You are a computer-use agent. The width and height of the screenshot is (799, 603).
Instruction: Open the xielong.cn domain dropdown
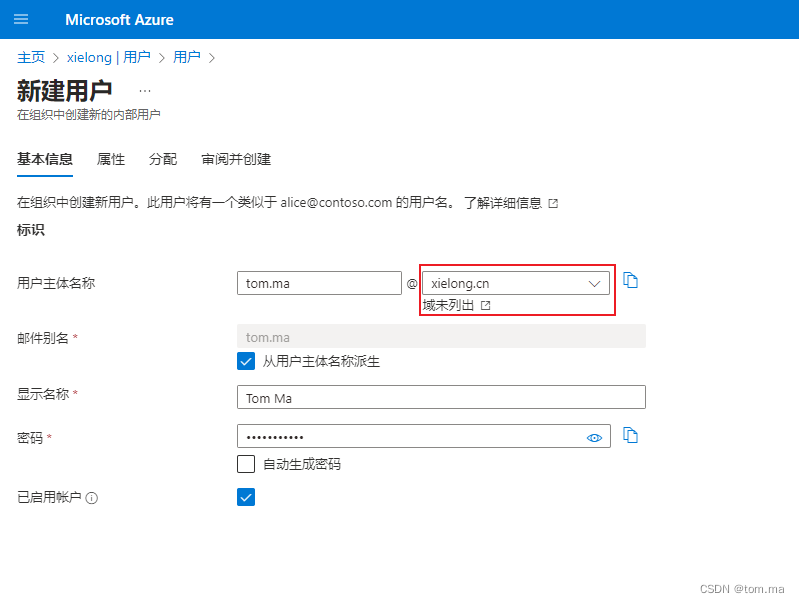coord(516,283)
